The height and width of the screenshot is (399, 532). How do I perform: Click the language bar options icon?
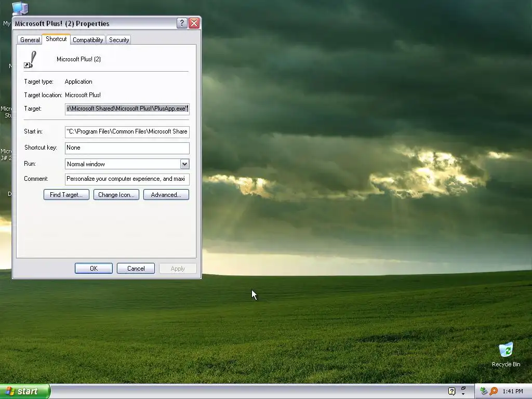pos(463,391)
